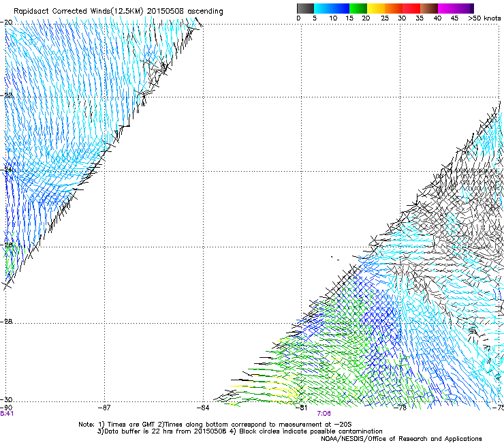Viewport: 504px width, 443px height.
Task: Click the '-87' longitude label on bottom axis
Action: pyautogui.click(x=104, y=408)
